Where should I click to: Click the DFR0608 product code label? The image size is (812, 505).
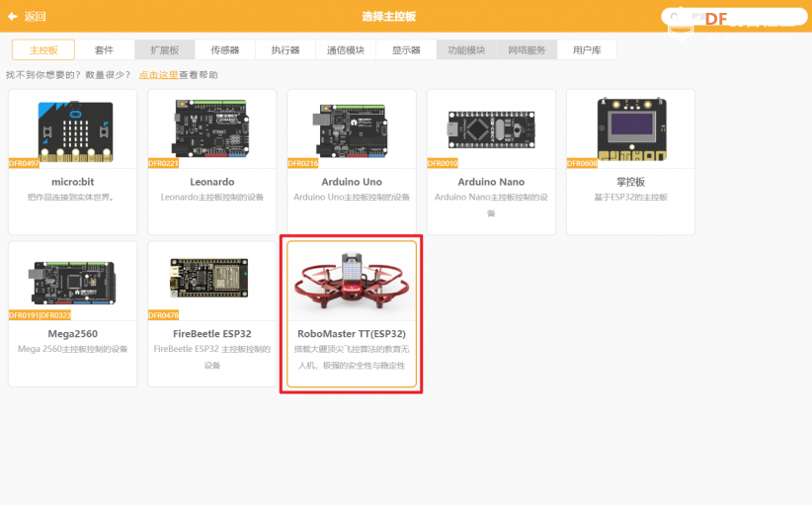point(582,163)
